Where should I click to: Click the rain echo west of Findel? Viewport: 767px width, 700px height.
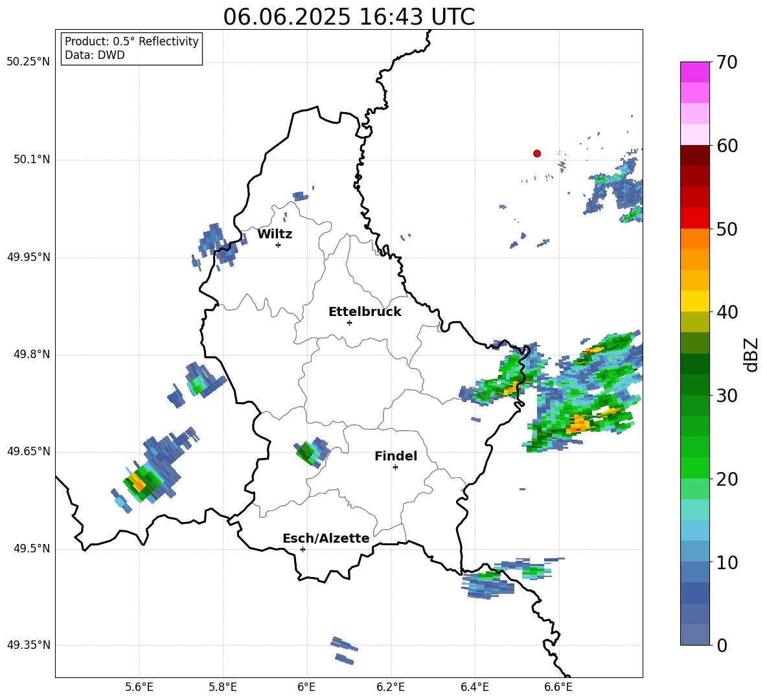coord(311,453)
